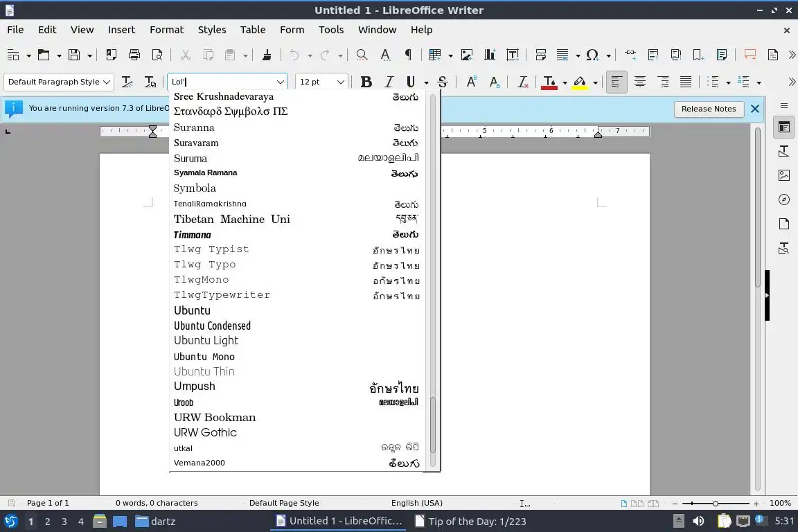Viewport: 798px width, 532px height.
Task: Toggle Italic formatting
Action: pyautogui.click(x=389, y=82)
